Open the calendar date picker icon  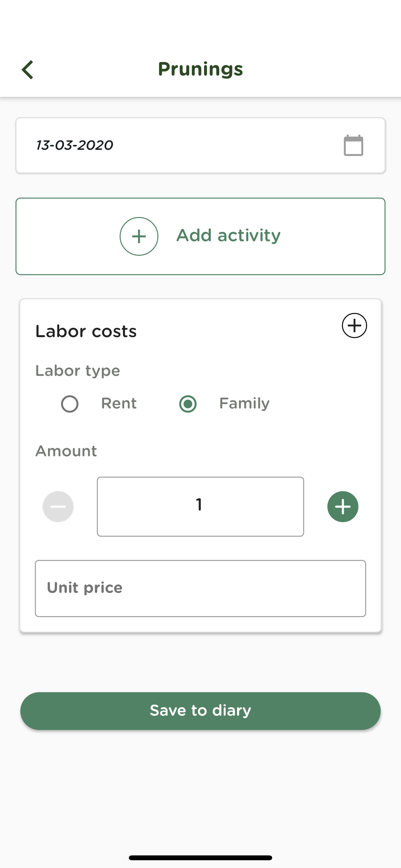[353, 145]
